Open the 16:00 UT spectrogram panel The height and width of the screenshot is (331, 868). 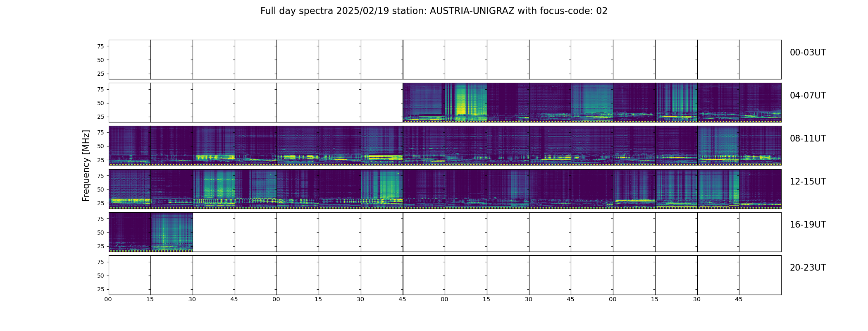130,232
